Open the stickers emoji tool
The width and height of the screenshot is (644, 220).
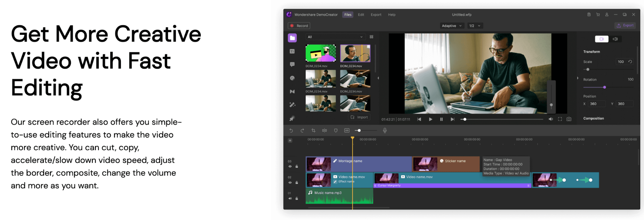pyautogui.click(x=292, y=78)
